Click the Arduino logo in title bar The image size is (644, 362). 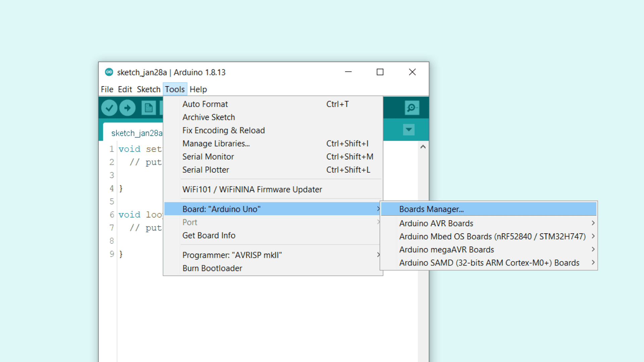[x=109, y=72]
